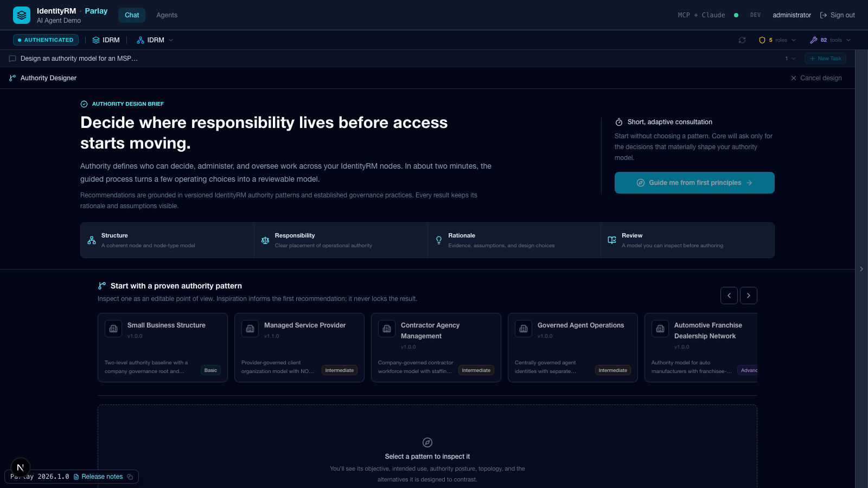Click Guide me from first principles
This screenshot has width=868, height=488.
point(694,183)
